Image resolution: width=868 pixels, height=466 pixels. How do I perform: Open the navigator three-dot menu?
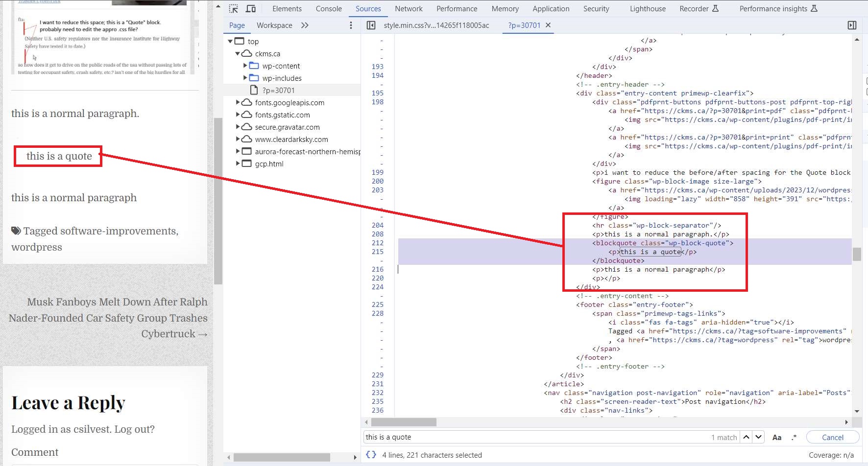[351, 25]
